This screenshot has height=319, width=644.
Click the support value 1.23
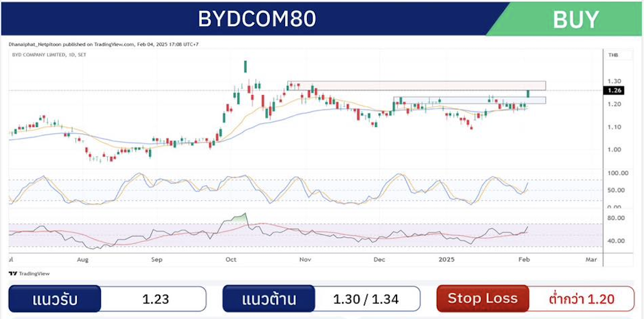tap(155, 299)
